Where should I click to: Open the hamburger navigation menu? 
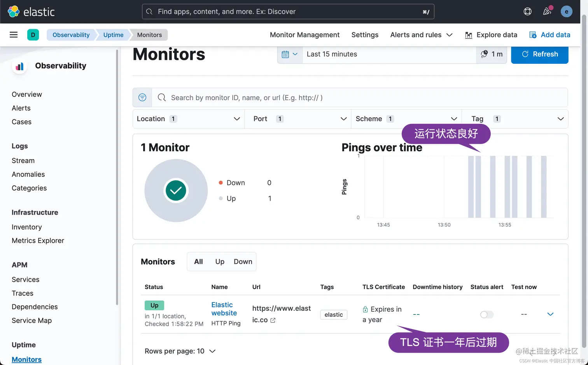click(14, 35)
